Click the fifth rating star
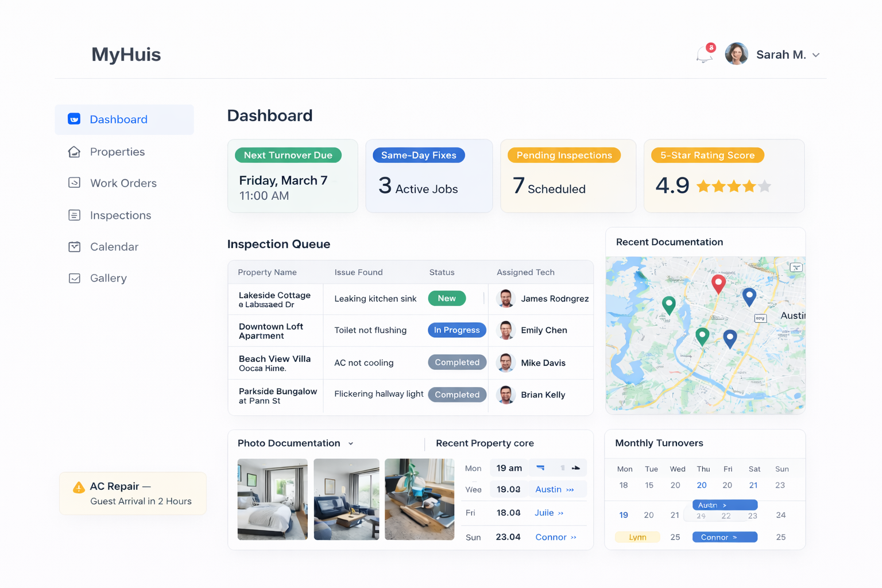882x588 pixels. coord(764,186)
